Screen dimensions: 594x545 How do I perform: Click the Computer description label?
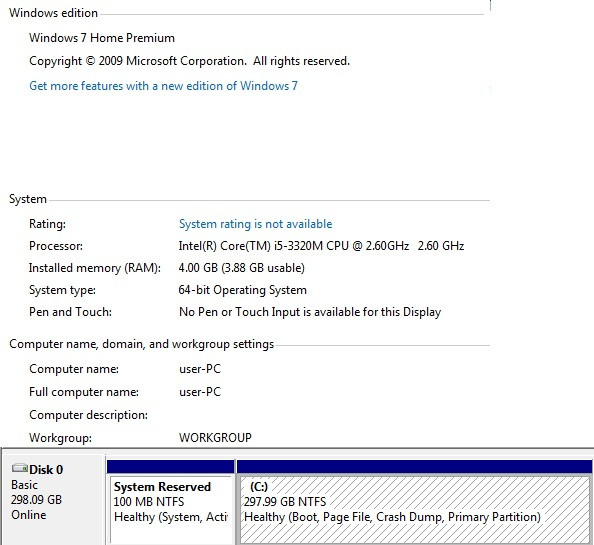pos(88,415)
